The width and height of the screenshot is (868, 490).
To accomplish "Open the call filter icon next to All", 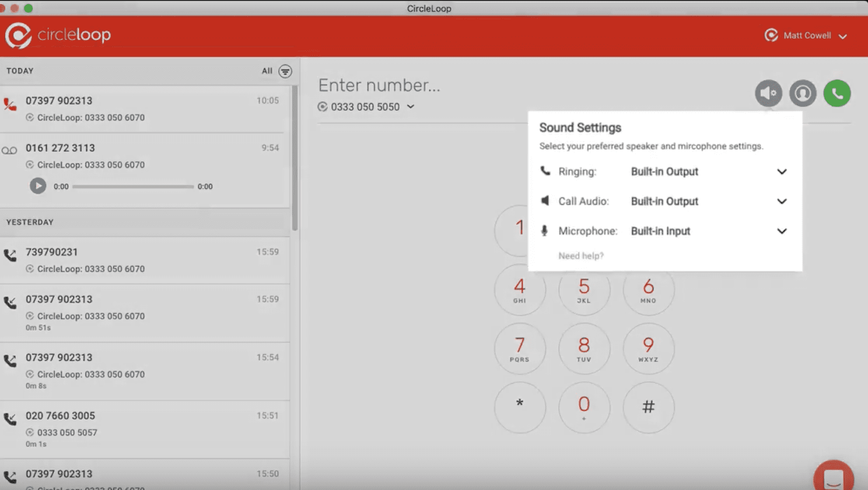I will (x=285, y=71).
